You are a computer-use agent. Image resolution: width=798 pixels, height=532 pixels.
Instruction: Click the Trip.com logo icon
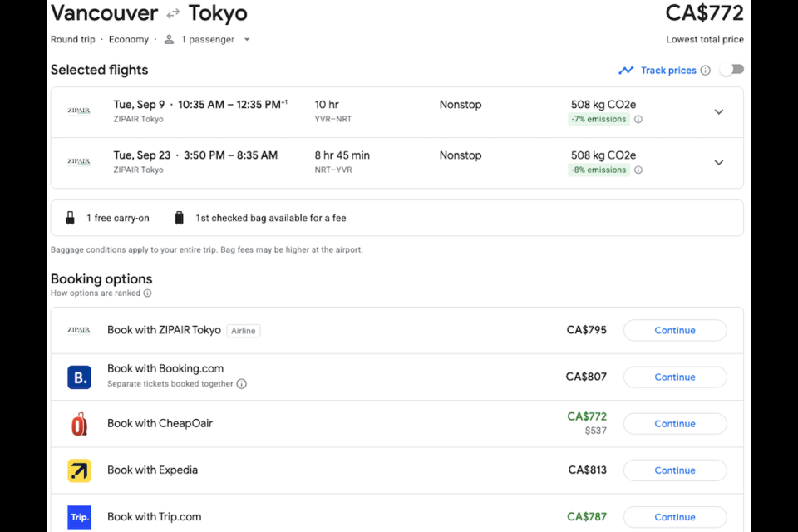(x=80, y=517)
